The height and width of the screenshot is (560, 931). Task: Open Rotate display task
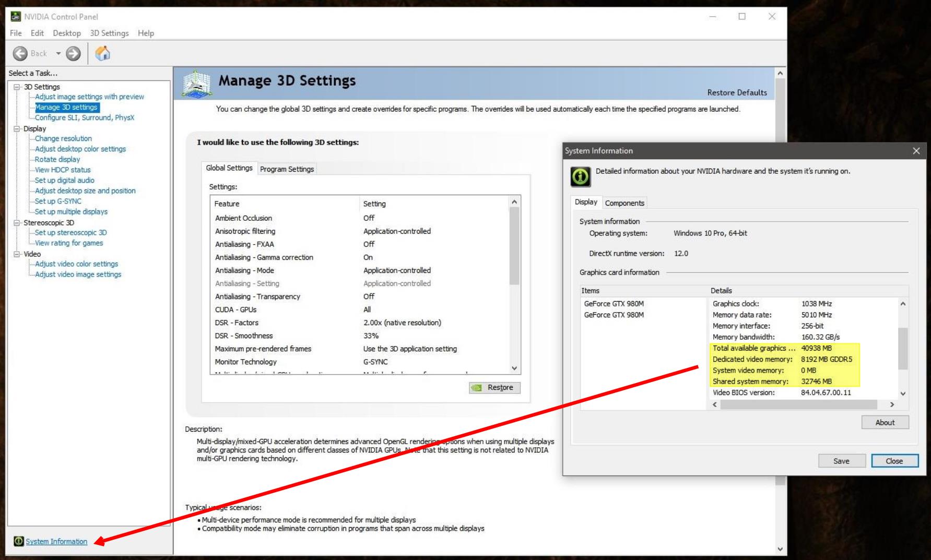coord(57,159)
